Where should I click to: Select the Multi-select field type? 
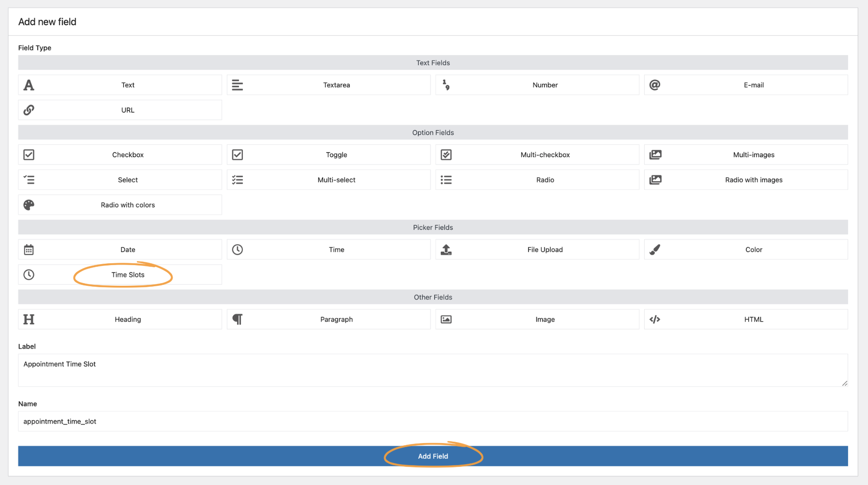(328, 180)
